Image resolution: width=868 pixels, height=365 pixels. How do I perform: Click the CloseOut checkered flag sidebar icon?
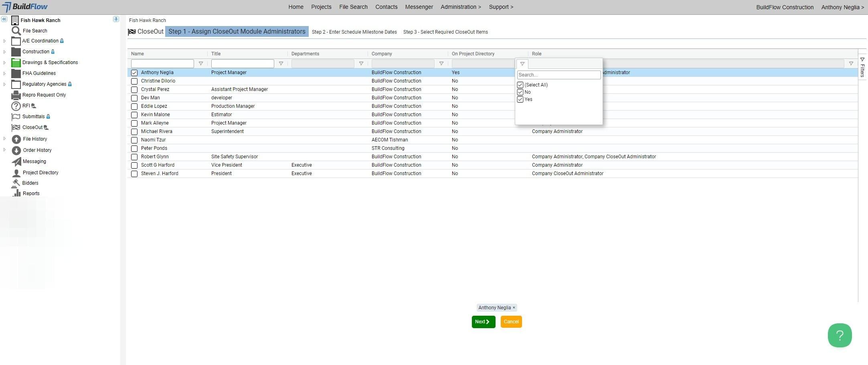(16, 127)
